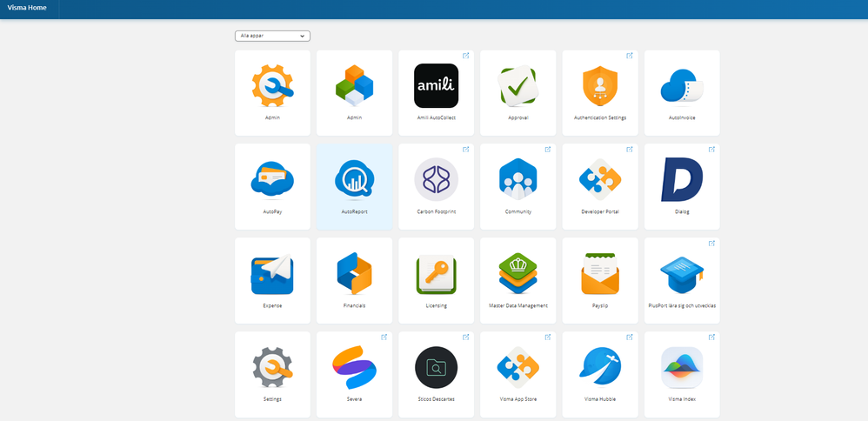868x421 pixels.
Task: Open the Carbon Footprint purple logo
Action: click(x=437, y=179)
